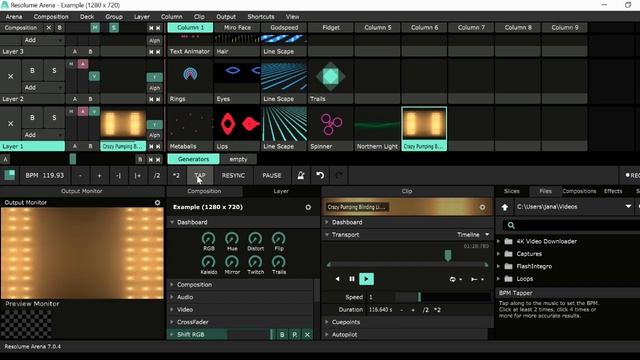Toggle Solo S on Layer 2
The width and height of the screenshot is (640, 360).
click(54, 71)
